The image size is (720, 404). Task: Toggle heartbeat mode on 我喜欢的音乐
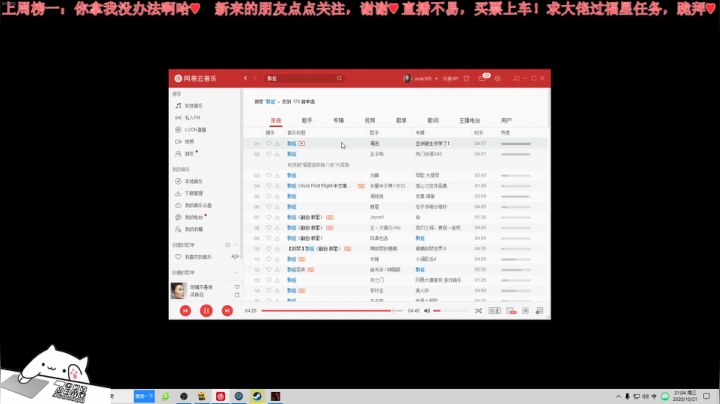pos(235,257)
